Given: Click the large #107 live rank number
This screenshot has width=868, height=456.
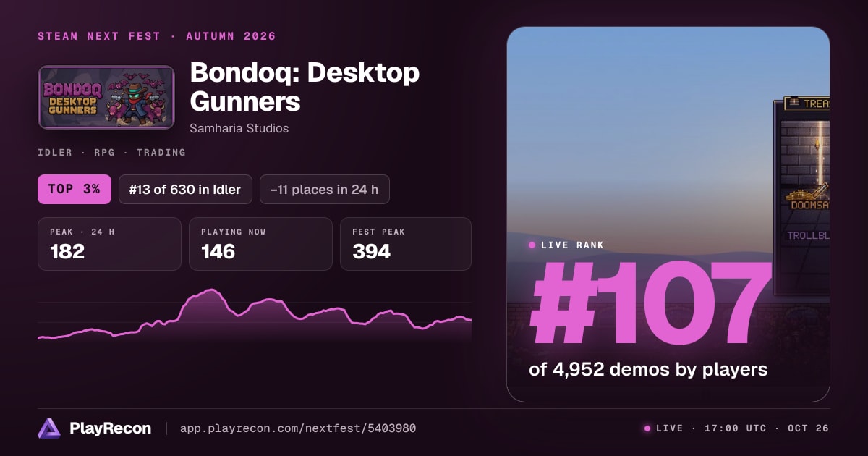Looking at the screenshot, I should [x=651, y=304].
